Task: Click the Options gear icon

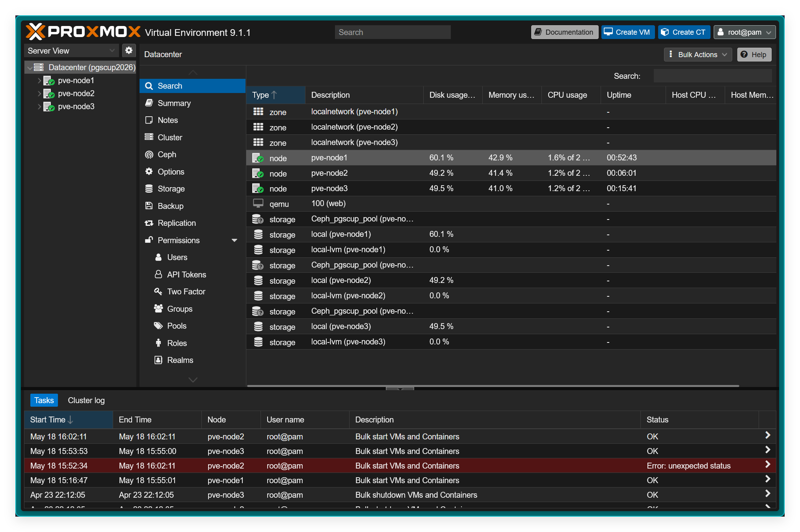Action: coord(149,171)
